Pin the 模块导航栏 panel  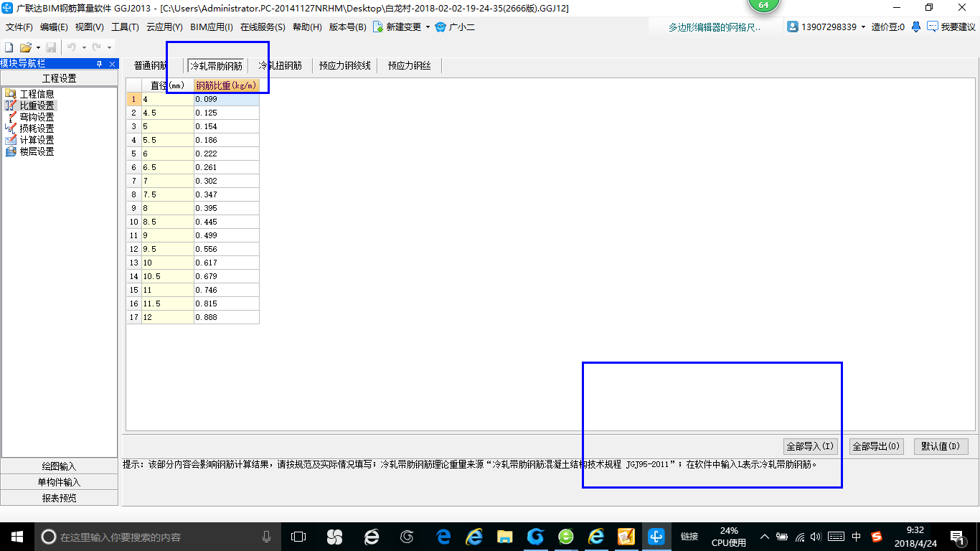point(100,64)
